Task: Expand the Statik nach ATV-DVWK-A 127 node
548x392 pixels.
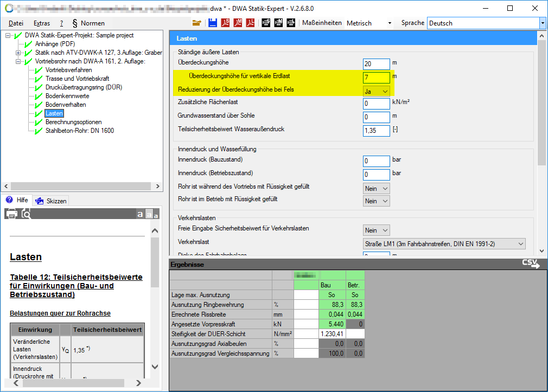Action: [x=18, y=53]
